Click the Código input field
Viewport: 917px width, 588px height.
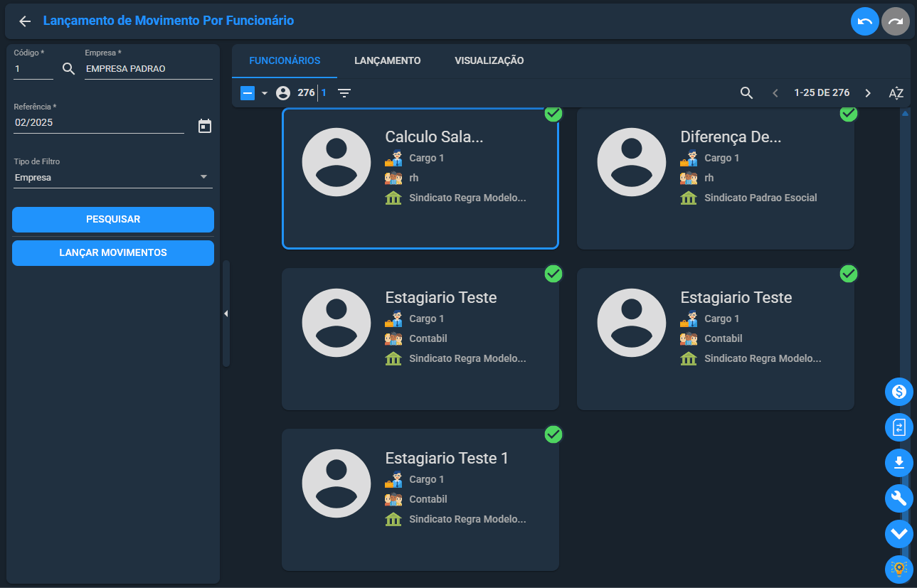(33, 70)
